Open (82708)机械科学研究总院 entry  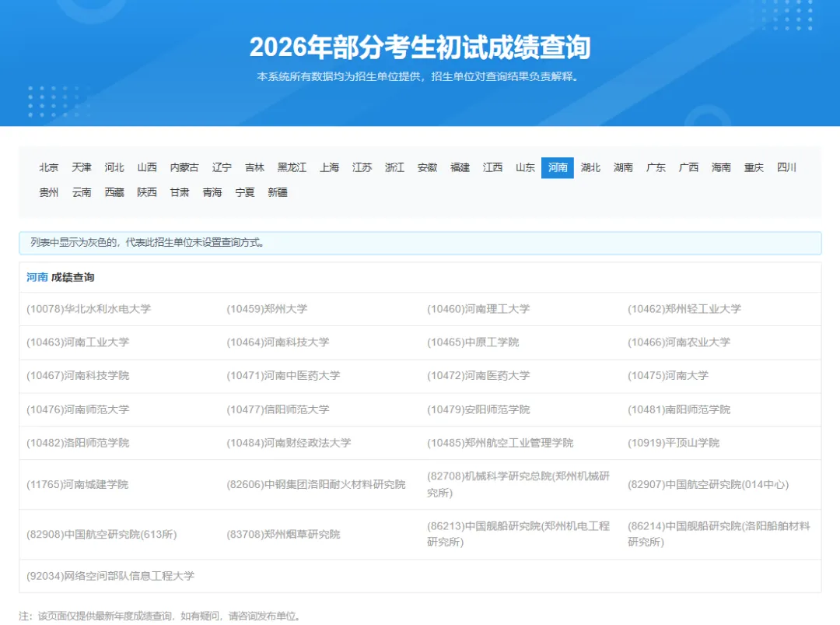tap(519, 485)
